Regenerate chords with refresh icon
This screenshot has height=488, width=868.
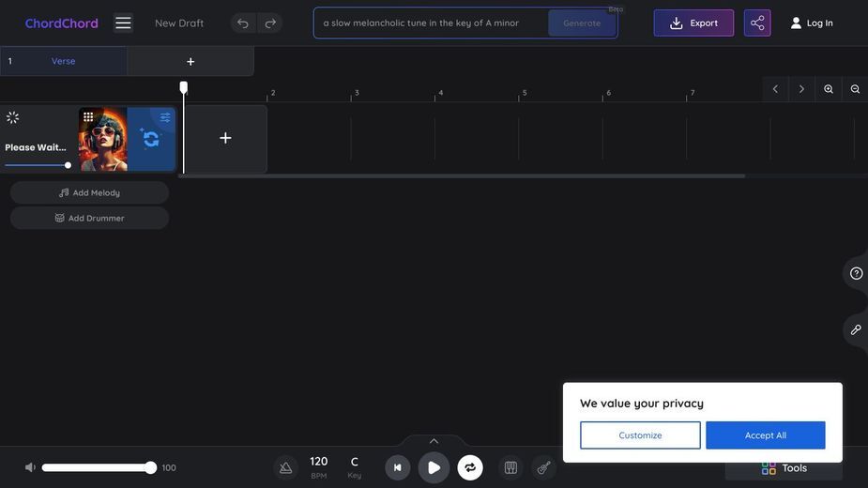(150, 139)
